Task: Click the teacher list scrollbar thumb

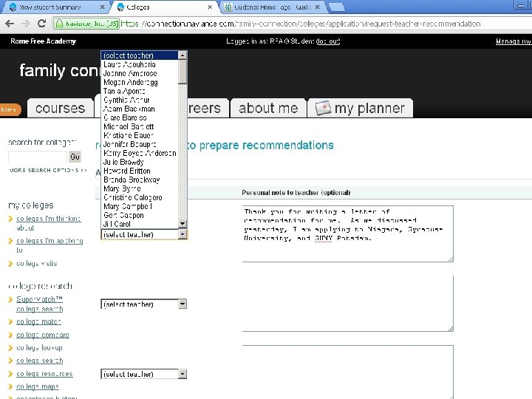Action: coord(183,72)
